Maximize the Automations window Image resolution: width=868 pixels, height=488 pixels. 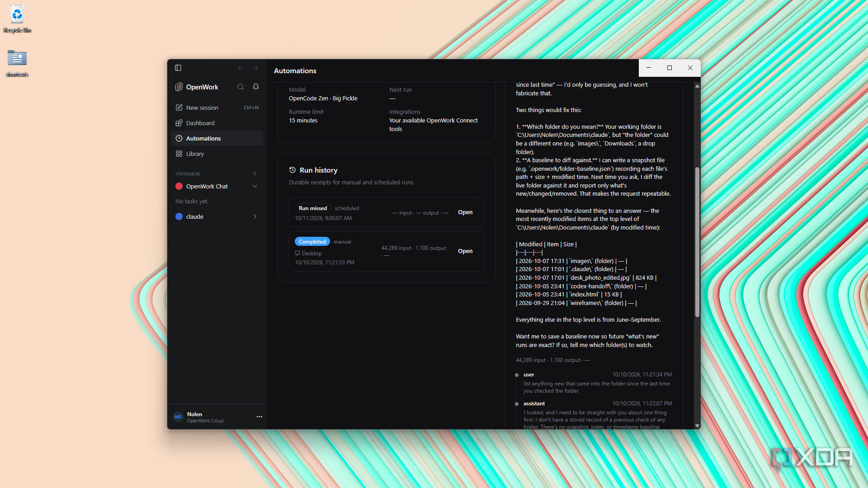670,68
